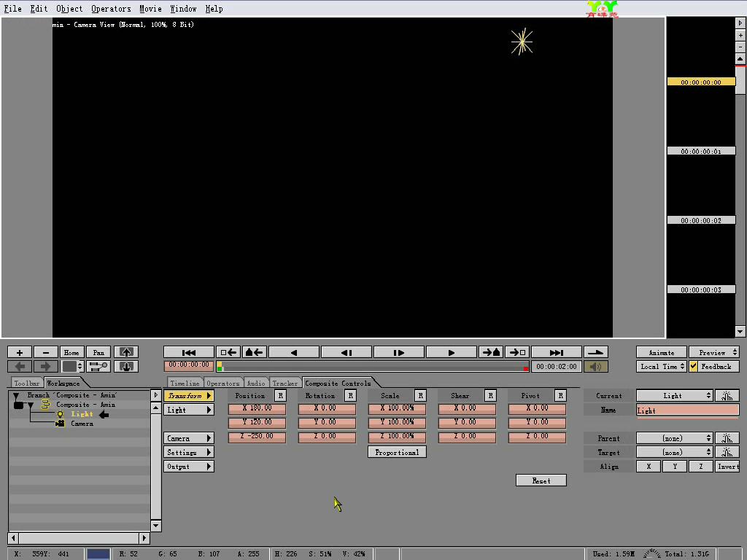Click the timeline scrub bar
Image resolution: width=747 pixels, height=560 pixels.
(373, 367)
